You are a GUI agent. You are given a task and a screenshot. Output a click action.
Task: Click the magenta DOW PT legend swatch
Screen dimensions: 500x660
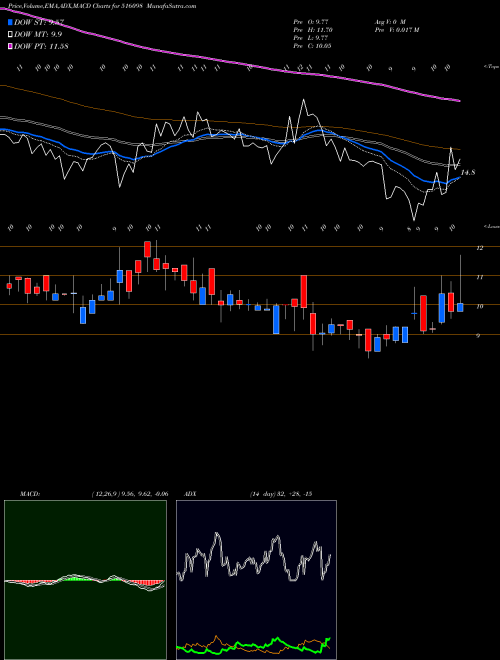click(x=11, y=46)
